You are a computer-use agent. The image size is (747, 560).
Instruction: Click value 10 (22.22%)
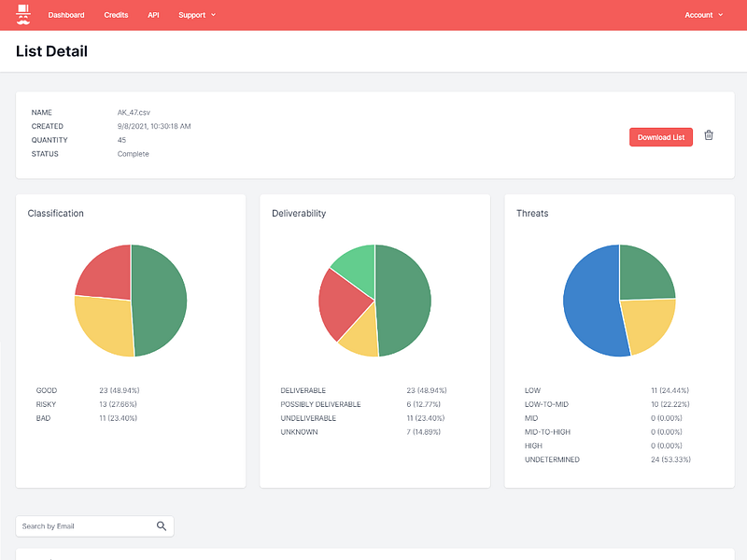pyautogui.click(x=669, y=404)
